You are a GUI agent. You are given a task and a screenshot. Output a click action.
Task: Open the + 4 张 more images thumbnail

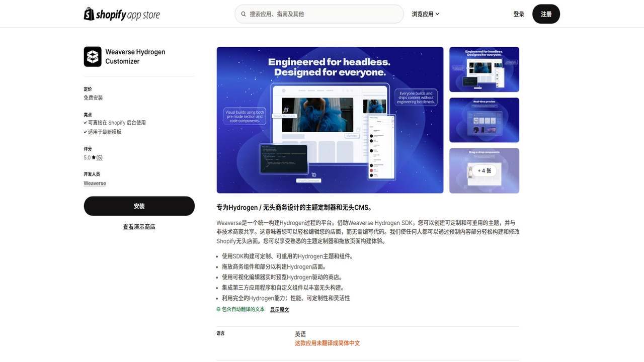tap(484, 170)
